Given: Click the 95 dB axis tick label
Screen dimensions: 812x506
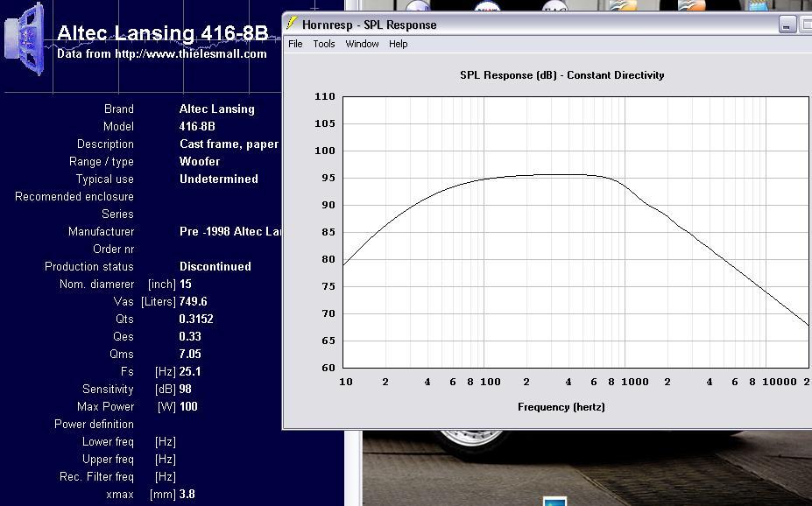Looking at the screenshot, I should [328, 178].
